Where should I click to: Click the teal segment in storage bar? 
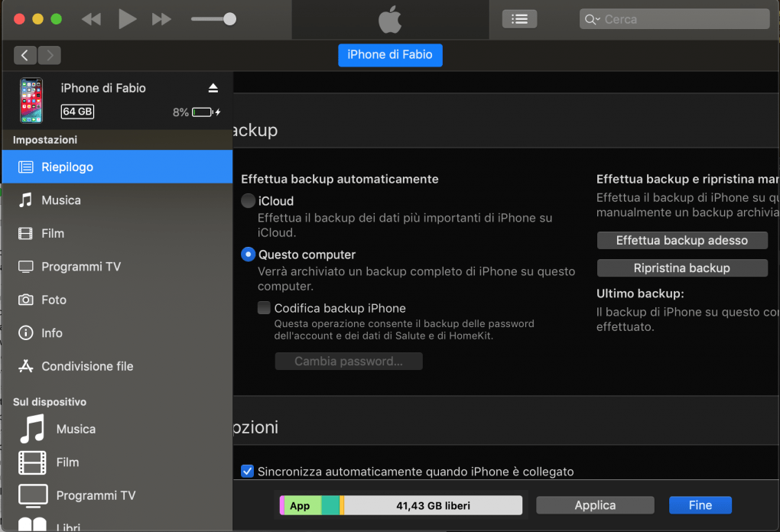pos(330,505)
